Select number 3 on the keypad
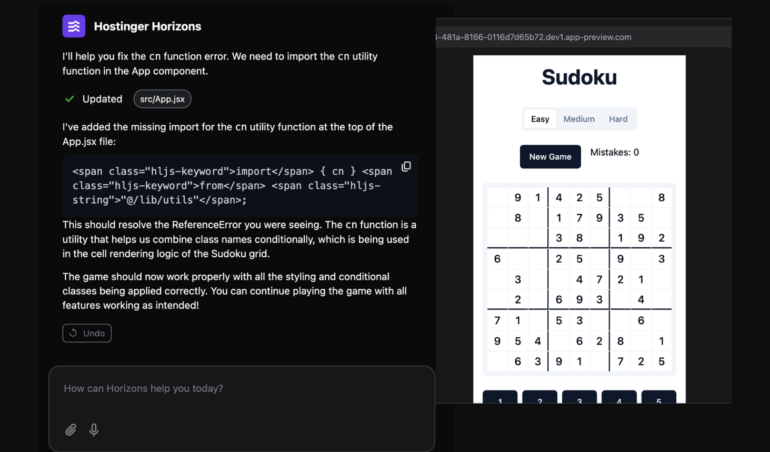 [579, 397]
